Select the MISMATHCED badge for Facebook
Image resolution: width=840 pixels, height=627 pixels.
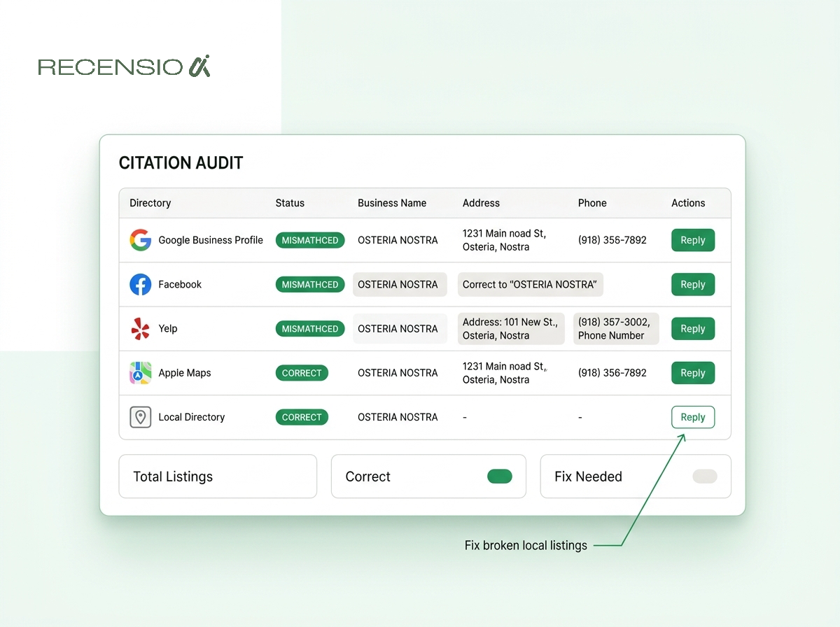(310, 284)
